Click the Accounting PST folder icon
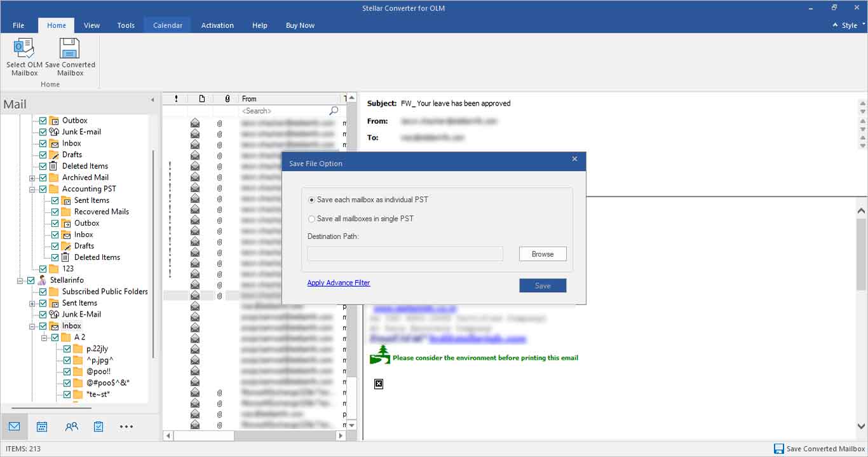This screenshot has height=457, width=868. (54, 189)
